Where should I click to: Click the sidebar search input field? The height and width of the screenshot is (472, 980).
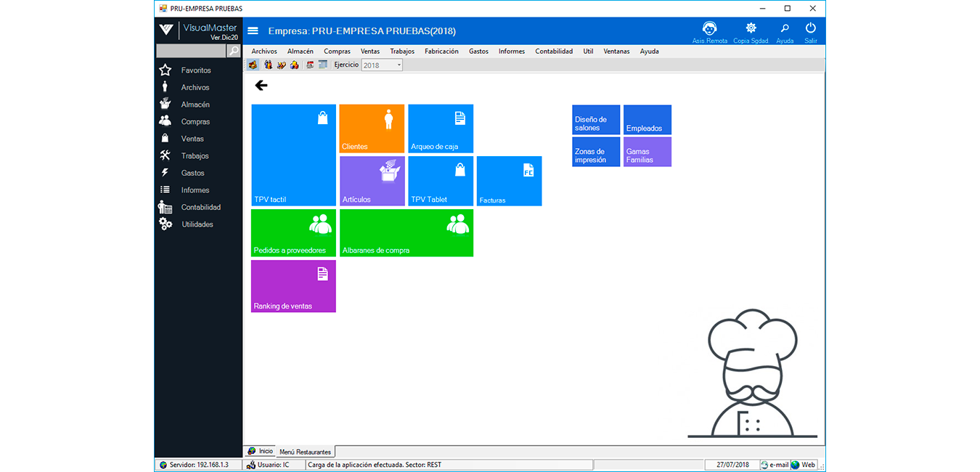click(x=191, y=51)
